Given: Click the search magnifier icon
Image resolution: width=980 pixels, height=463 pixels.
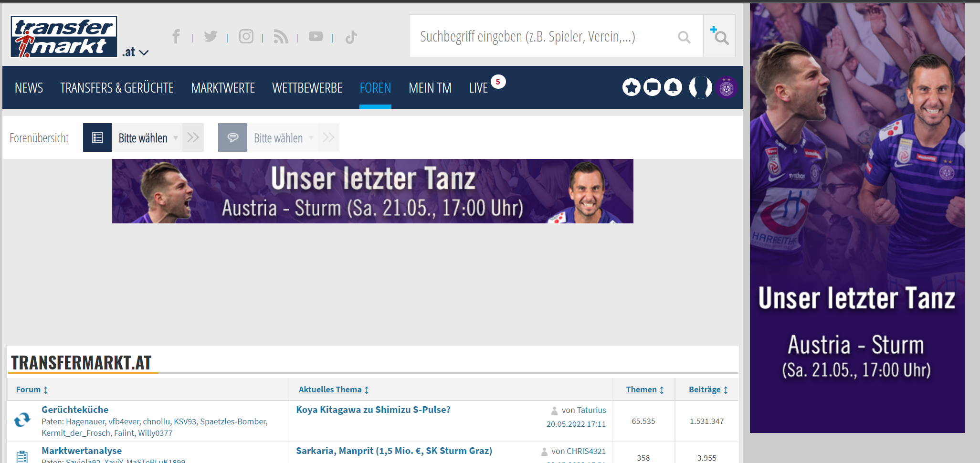Looking at the screenshot, I should (684, 37).
